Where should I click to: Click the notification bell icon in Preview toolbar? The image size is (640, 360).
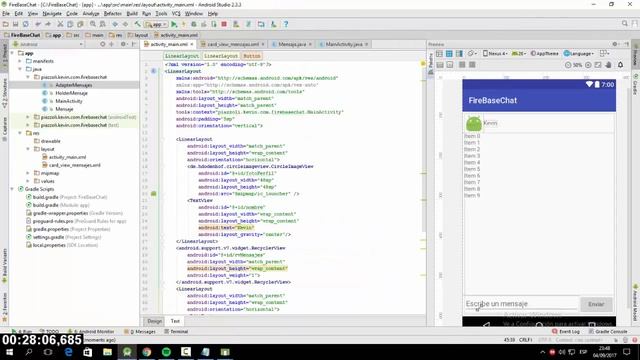coord(620,65)
